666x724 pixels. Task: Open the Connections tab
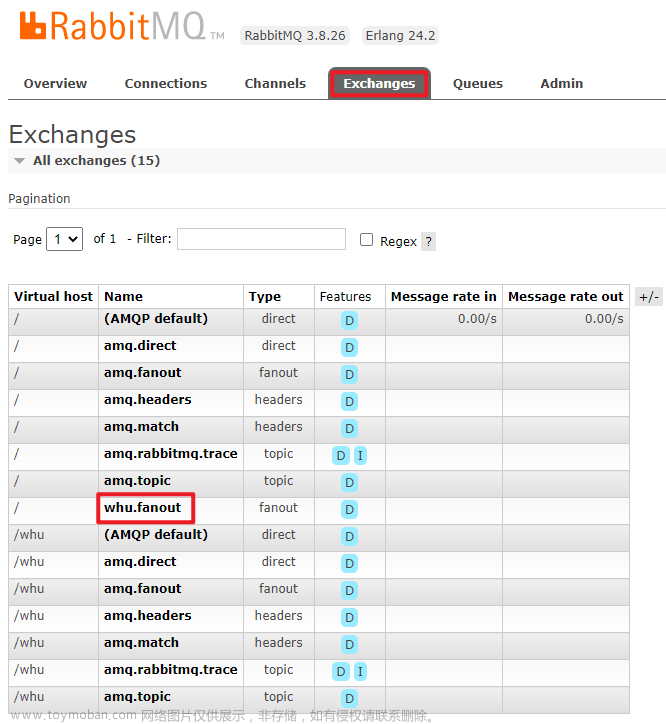click(x=165, y=84)
